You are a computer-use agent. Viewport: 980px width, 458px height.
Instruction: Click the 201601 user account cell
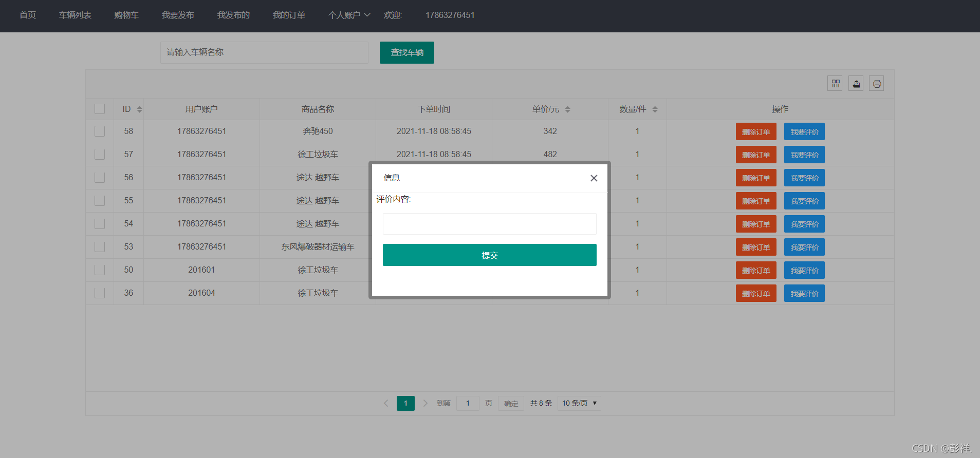[201, 270]
